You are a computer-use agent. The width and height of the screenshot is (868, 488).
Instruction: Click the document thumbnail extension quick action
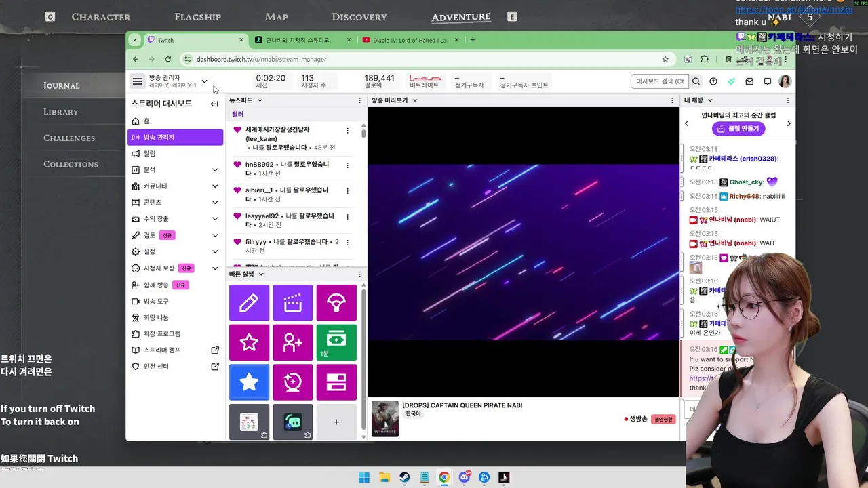coord(249,422)
